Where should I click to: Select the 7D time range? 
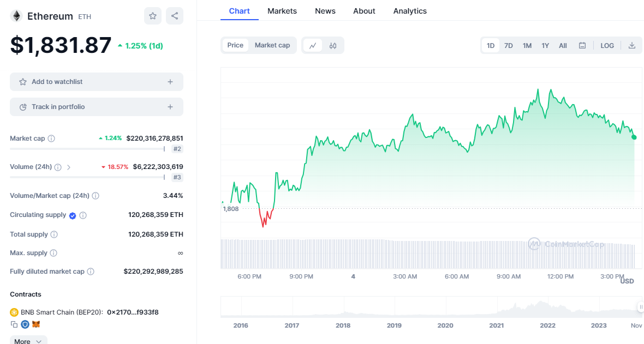click(x=508, y=46)
